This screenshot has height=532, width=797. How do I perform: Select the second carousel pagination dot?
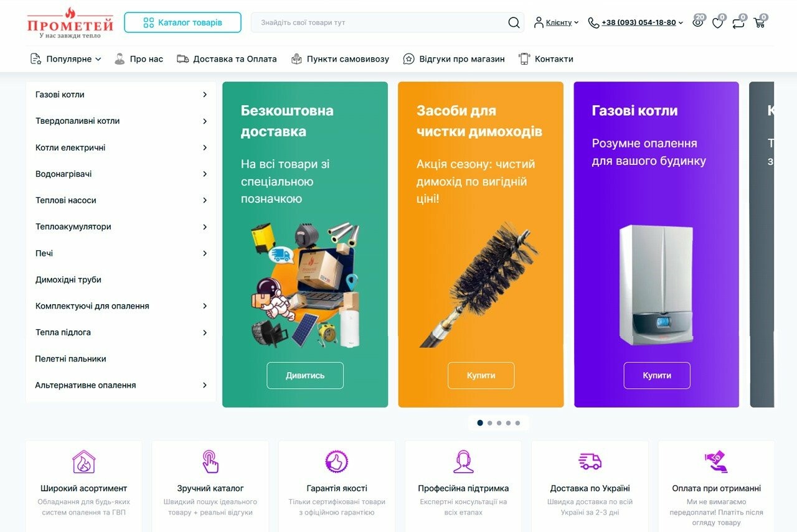(x=489, y=423)
